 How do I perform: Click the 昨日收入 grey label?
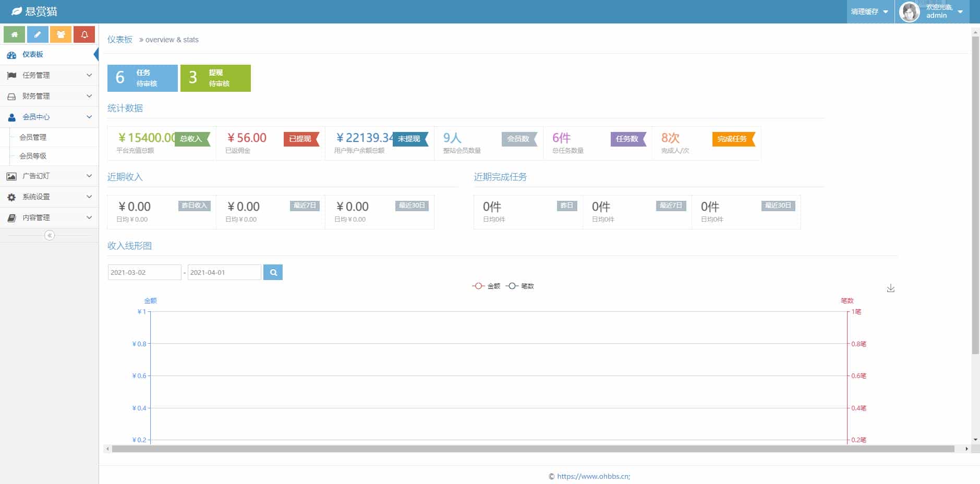click(195, 205)
